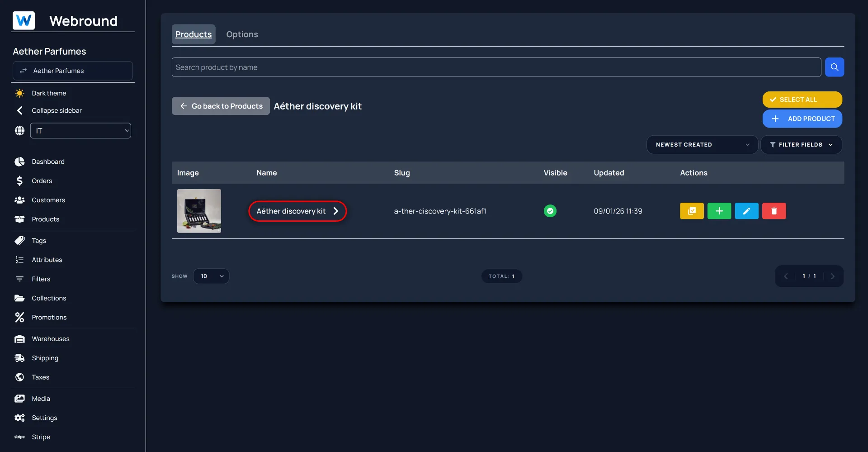Open the Media library in sidebar
868x452 pixels.
coord(41,399)
